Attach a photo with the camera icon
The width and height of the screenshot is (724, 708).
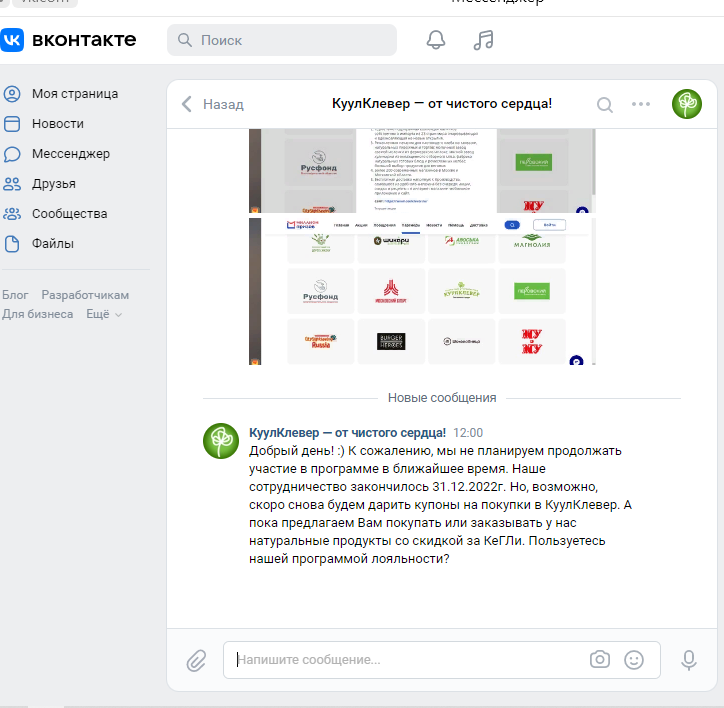pos(600,660)
